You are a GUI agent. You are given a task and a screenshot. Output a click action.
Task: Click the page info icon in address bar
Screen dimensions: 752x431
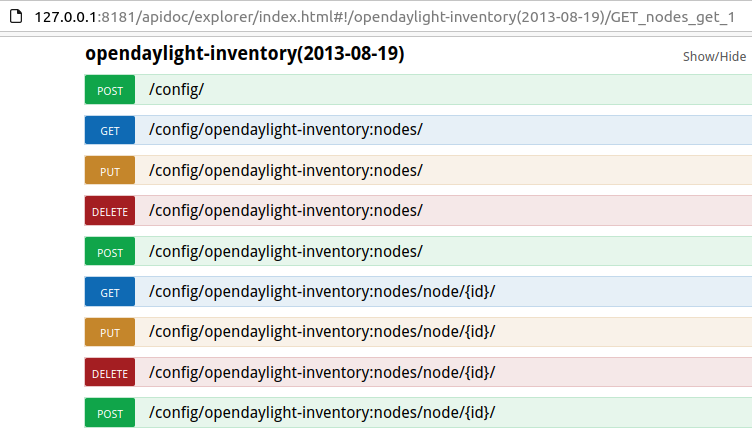[13, 16]
